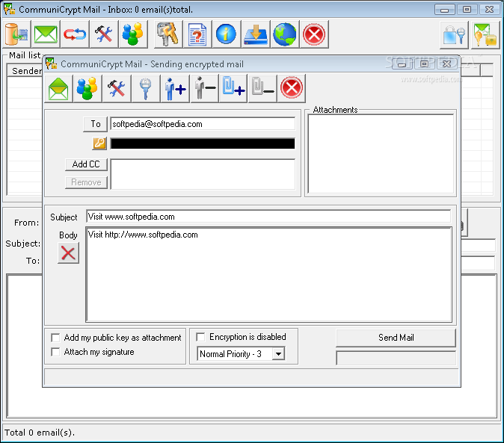Image resolution: width=504 pixels, height=443 pixels.
Task: Click the padlock with key icon
Action: pyautogui.click(x=454, y=35)
